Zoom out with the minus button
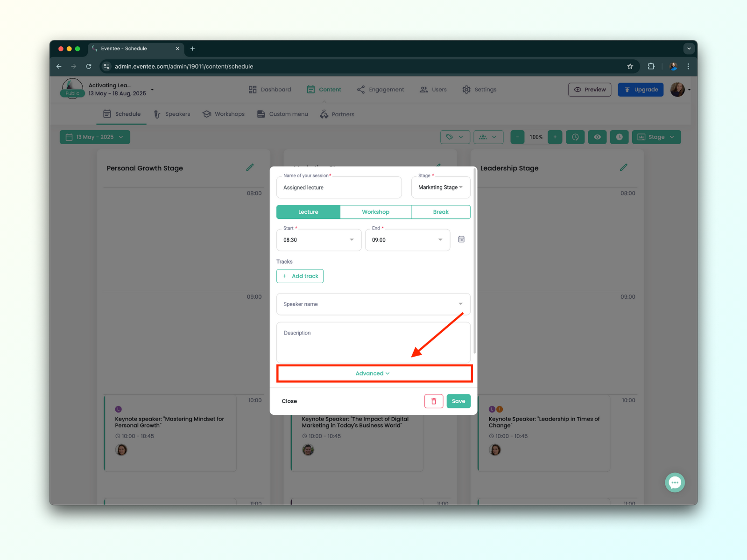This screenshot has height=560, width=747. [517, 137]
